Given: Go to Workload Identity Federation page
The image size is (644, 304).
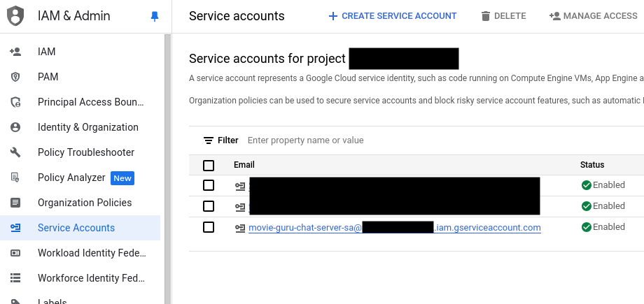Looking at the screenshot, I should (91, 253).
